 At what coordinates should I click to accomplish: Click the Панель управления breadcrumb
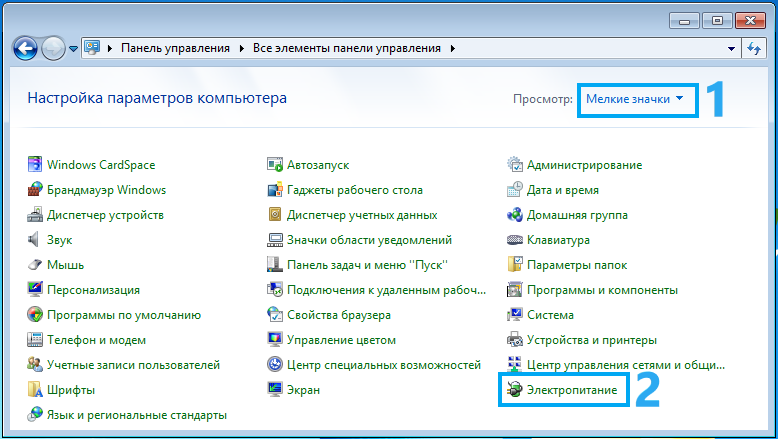click(176, 48)
